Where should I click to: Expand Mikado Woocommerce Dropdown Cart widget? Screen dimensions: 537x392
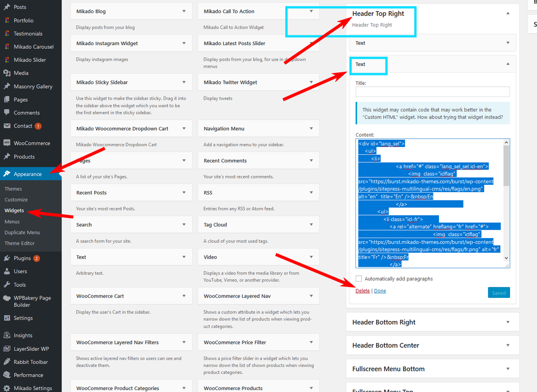[184, 128]
